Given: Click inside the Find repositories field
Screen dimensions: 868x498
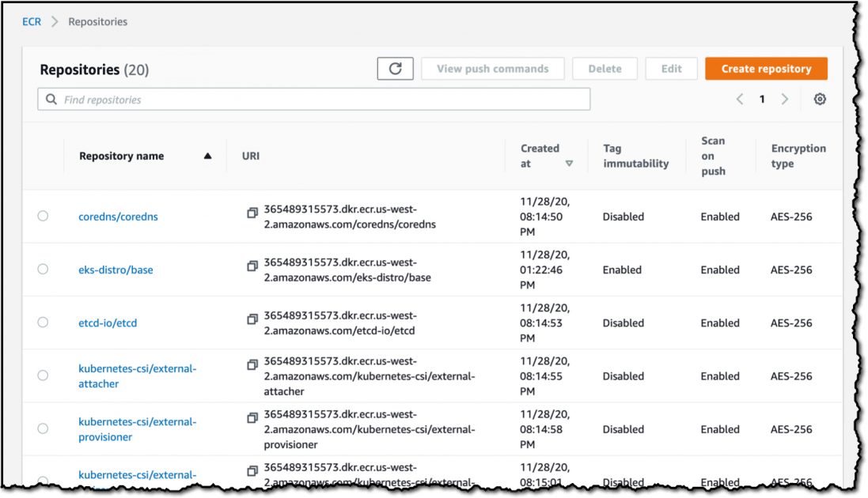Looking at the screenshot, I should pyautogui.click(x=237, y=99).
